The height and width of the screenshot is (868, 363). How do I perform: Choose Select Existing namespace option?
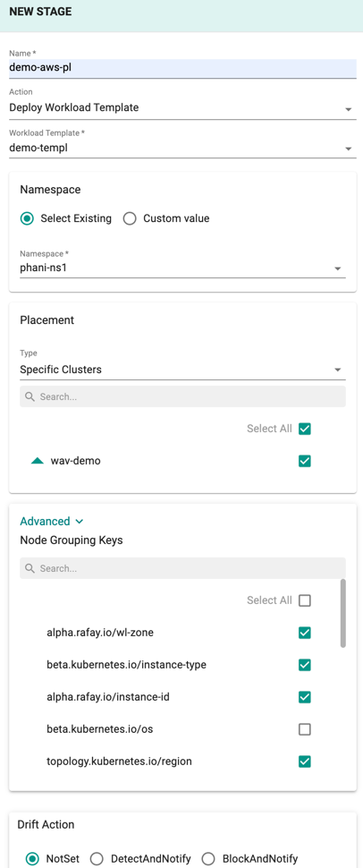(x=27, y=218)
